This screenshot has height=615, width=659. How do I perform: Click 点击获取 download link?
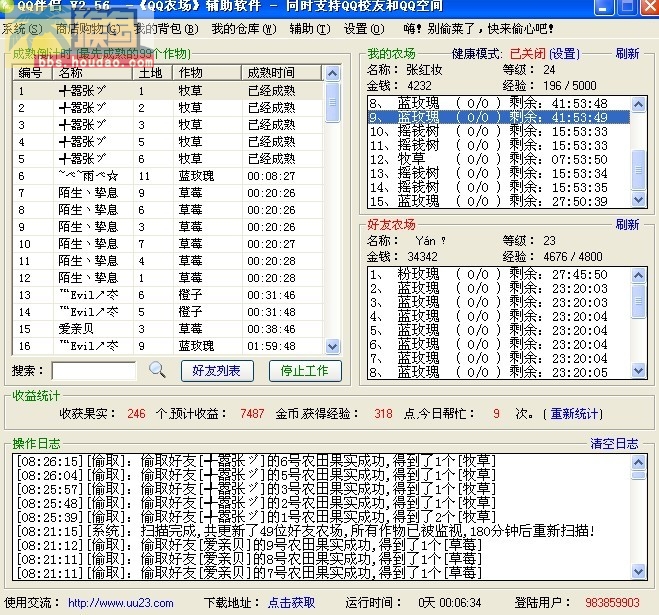291,603
